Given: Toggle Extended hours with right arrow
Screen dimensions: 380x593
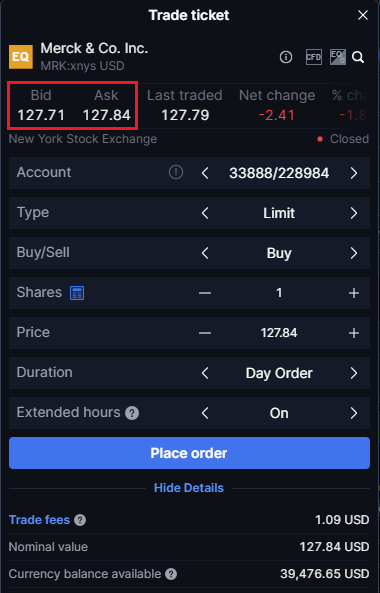Looking at the screenshot, I should (x=354, y=413).
